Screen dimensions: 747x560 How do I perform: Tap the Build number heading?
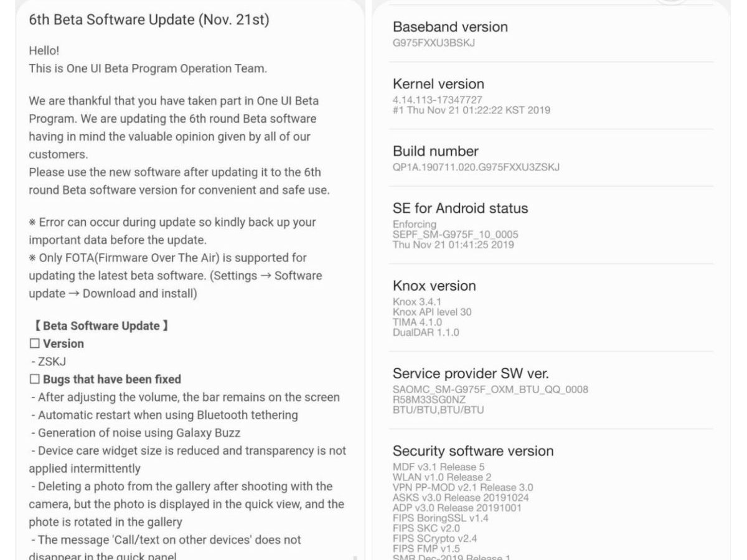pyautogui.click(x=435, y=151)
